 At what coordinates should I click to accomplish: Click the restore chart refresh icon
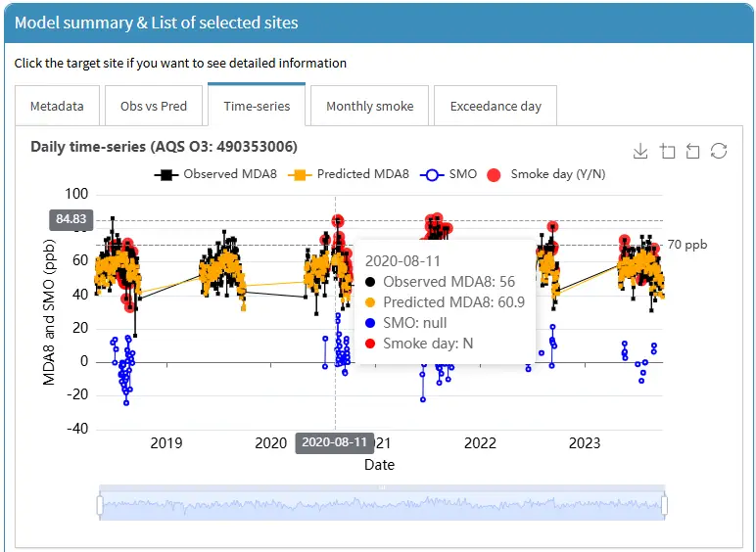(x=719, y=151)
